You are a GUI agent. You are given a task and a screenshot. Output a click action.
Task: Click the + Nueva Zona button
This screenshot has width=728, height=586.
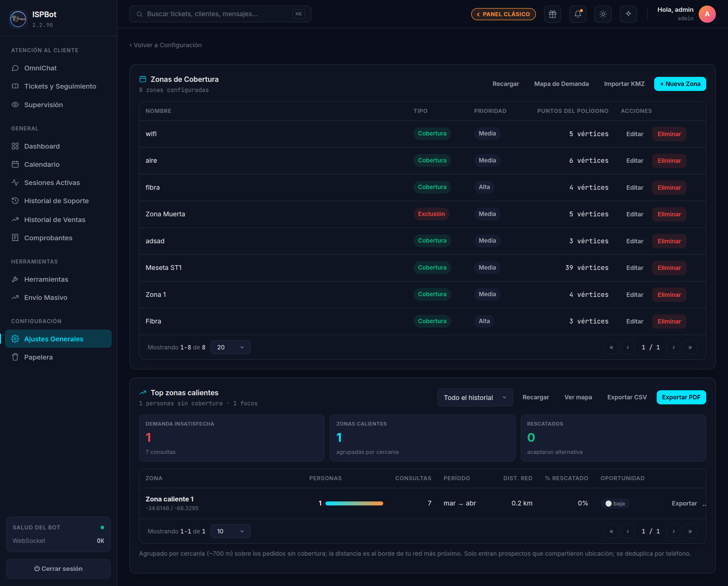680,84
